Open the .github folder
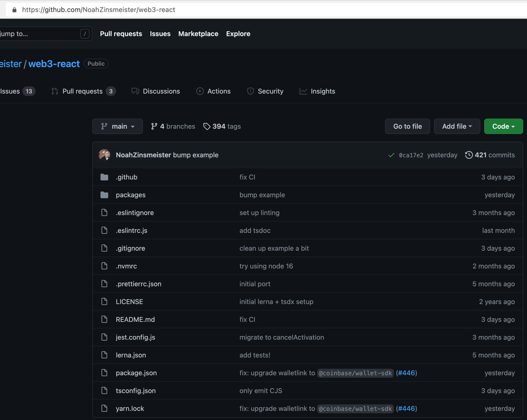Viewport: 527px width, 420px height. click(x=127, y=177)
